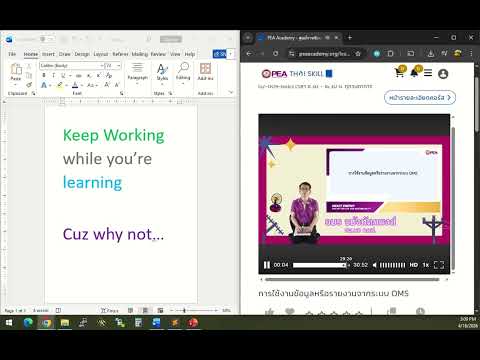Seek on the video progress bar
This screenshot has width=480, height=360.
320,265
